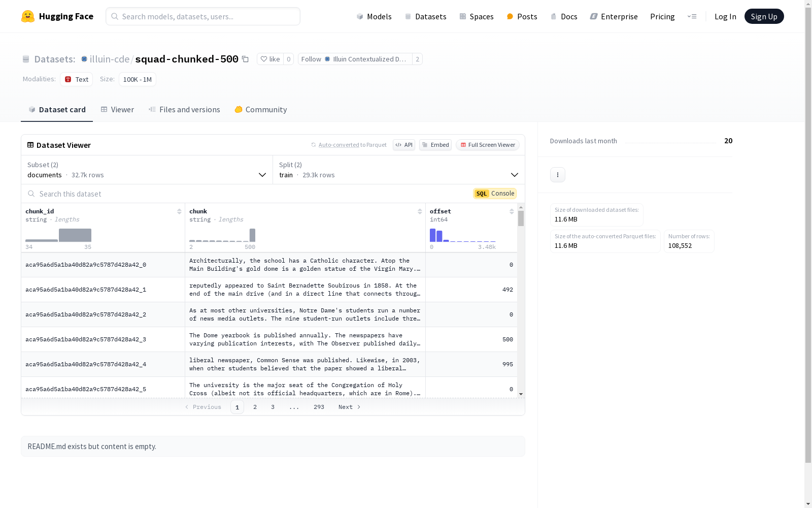The image size is (812, 508).
Task: Click the illuin-cde organization avatar icon
Action: [x=84, y=59]
